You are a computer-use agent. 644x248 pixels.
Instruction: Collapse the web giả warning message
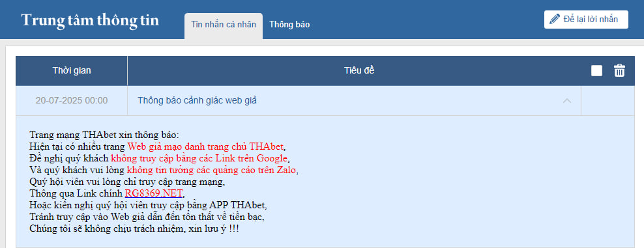(567, 100)
